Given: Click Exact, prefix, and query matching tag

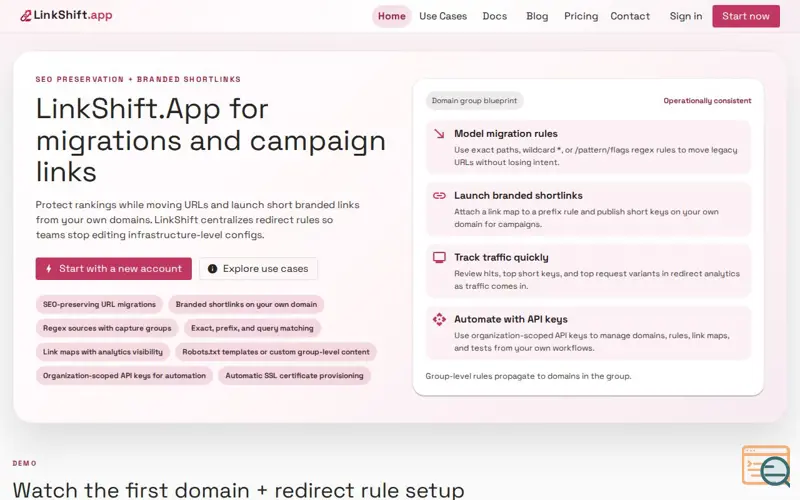Looking at the screenshot, I should pyautogui.click(x=252, y=328).
